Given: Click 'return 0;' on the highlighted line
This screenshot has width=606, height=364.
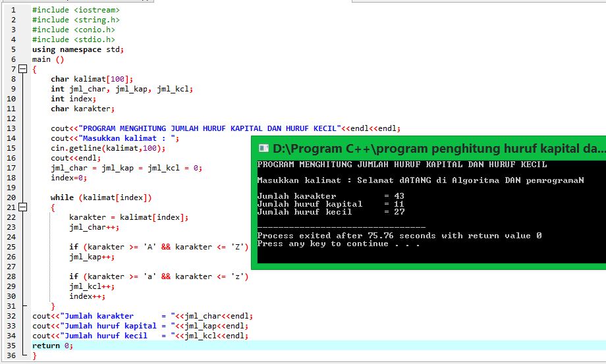Looking at the screenshot, I should coord(53,346).
